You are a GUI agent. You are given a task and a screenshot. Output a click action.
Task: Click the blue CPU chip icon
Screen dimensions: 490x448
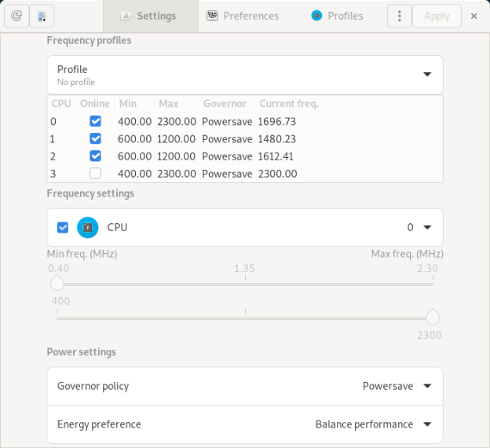click(88, 227)
